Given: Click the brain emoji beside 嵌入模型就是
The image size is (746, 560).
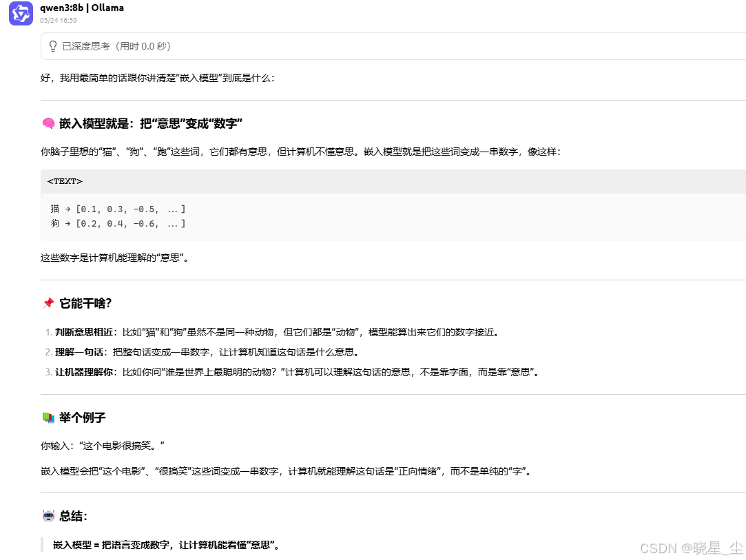Looking at the screenshot, I should (x=48, y=124).
